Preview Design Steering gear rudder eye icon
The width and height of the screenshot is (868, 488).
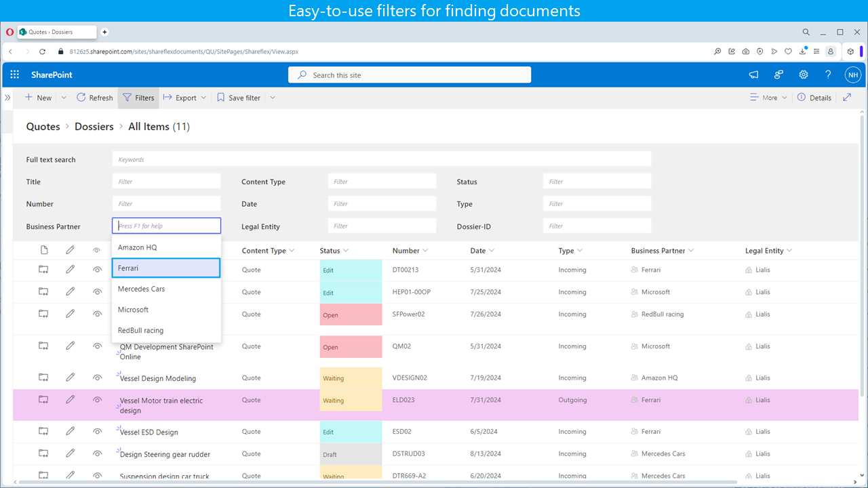coord(97,453)
